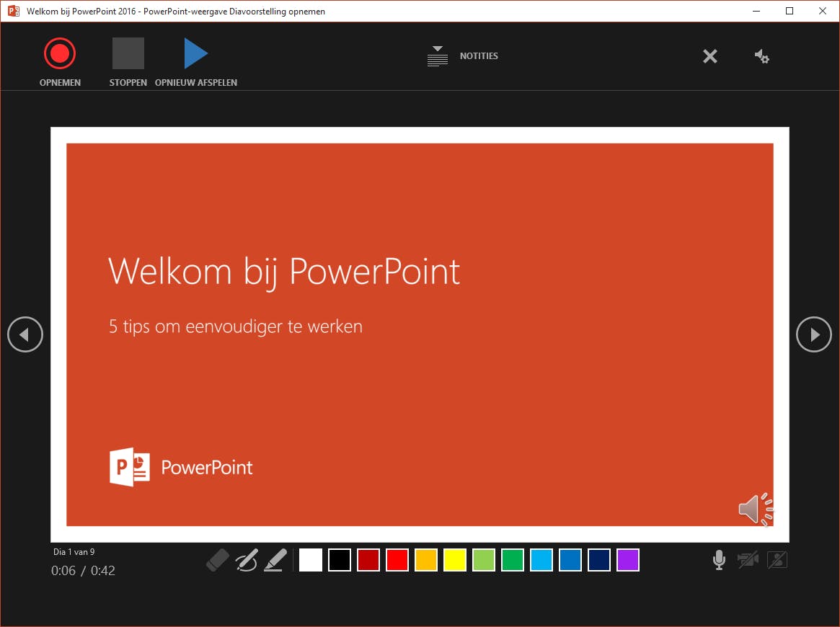Select the Highlighter tool
Image resolution: width=840 pixels, height=627 pixels.
coord(275,560)
